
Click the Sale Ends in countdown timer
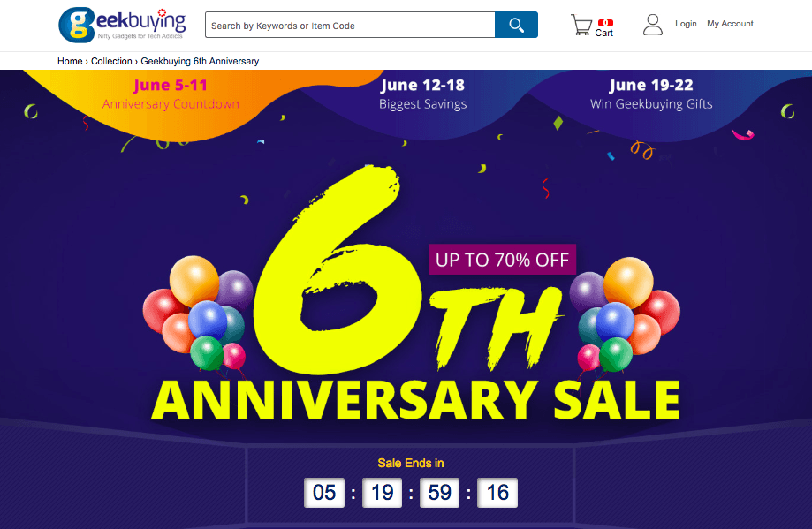[411, 492]
